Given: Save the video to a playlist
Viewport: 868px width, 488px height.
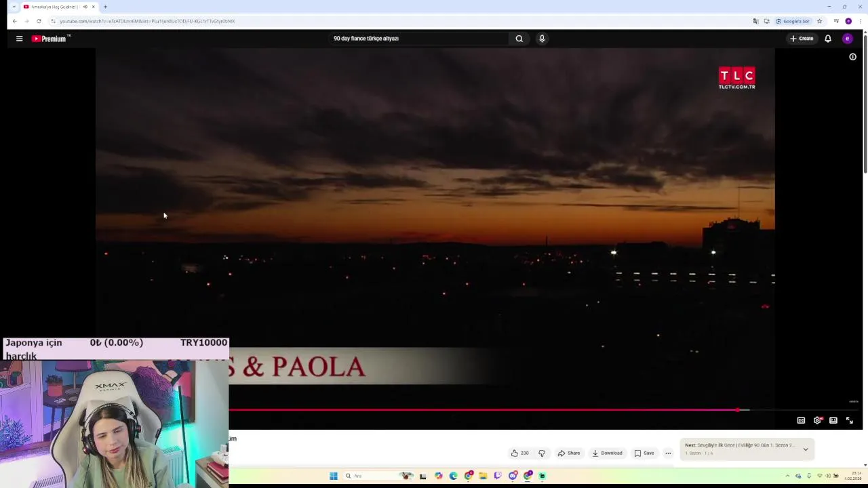Looking at the screenshot, I should (644, 453).
